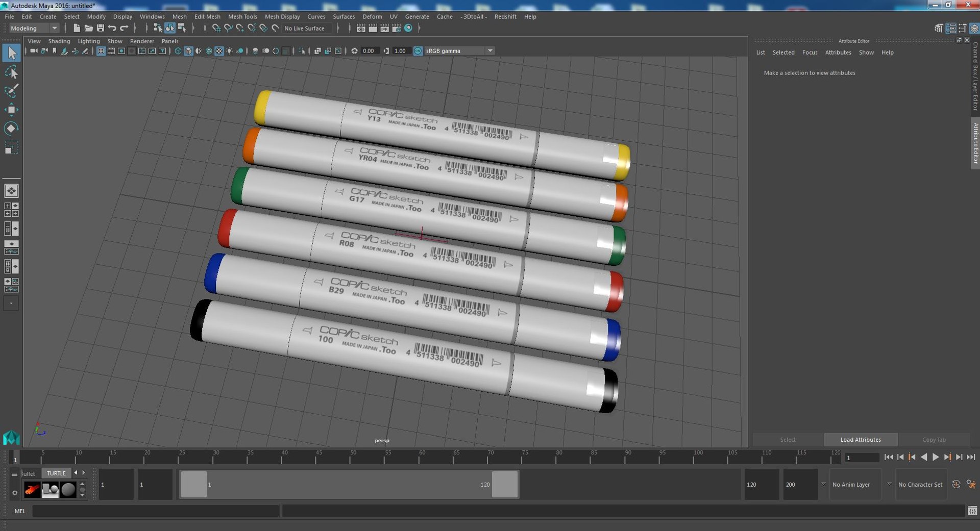
Task: Create a new scene
Action: point(77,28)
